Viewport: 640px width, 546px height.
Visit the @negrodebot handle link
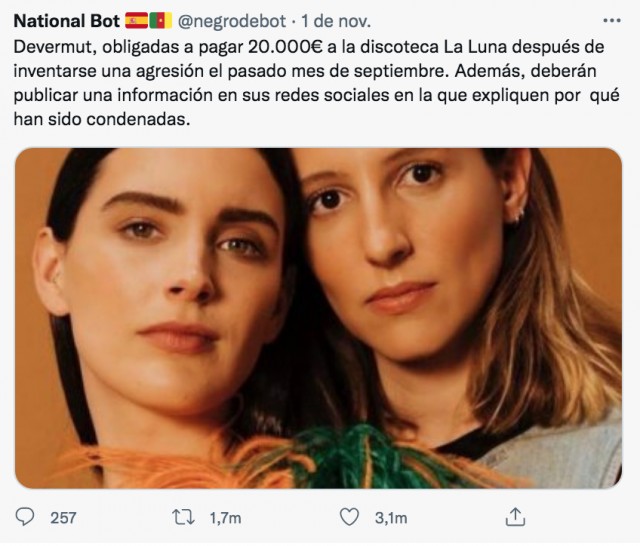tap(232, 21)
